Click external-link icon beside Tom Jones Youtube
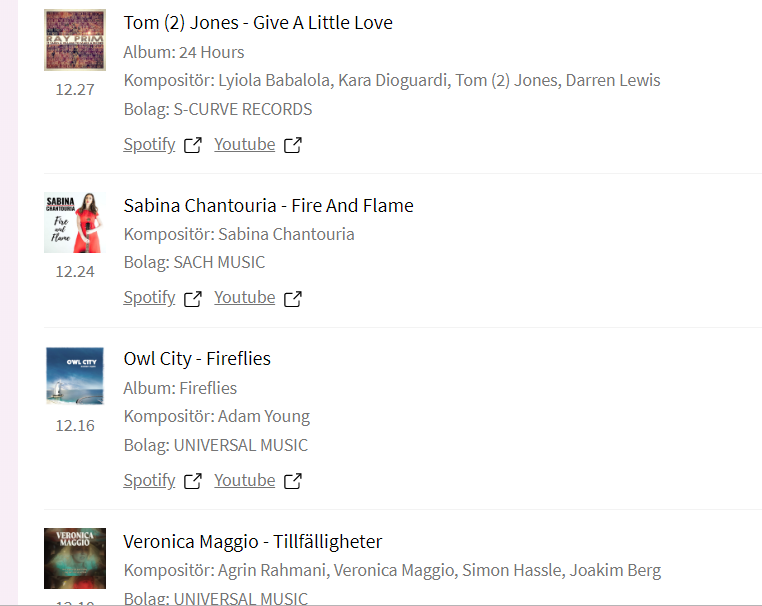 (293, 145)
